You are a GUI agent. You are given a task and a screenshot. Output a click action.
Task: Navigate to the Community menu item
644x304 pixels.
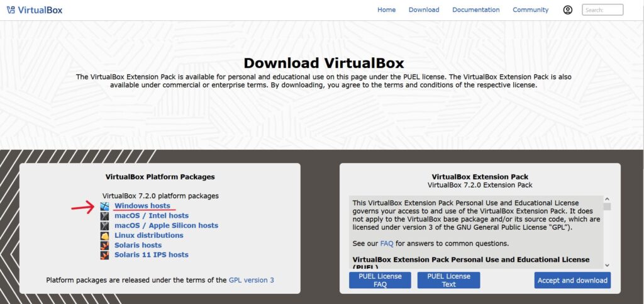click(x=530, y=10)
